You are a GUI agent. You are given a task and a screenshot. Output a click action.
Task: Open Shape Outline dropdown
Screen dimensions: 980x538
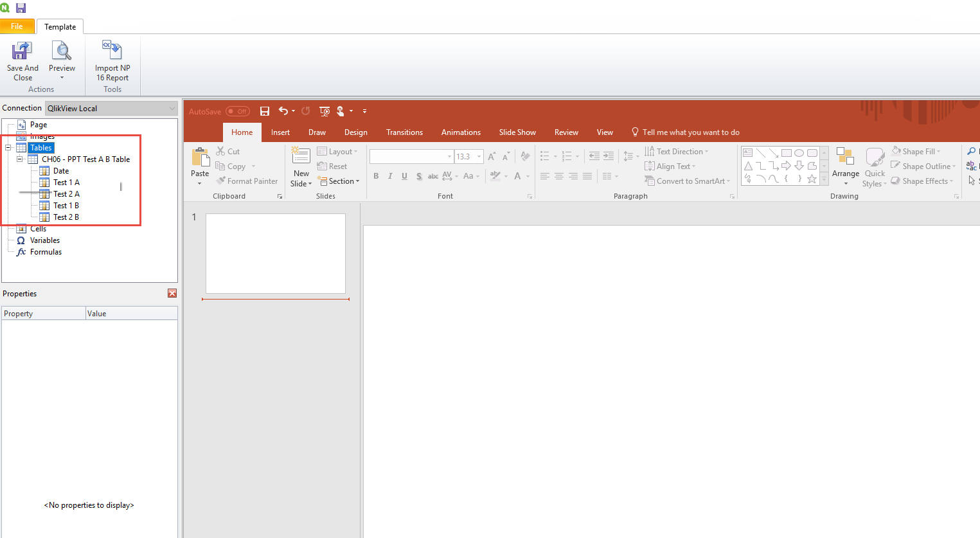point(923,166)
